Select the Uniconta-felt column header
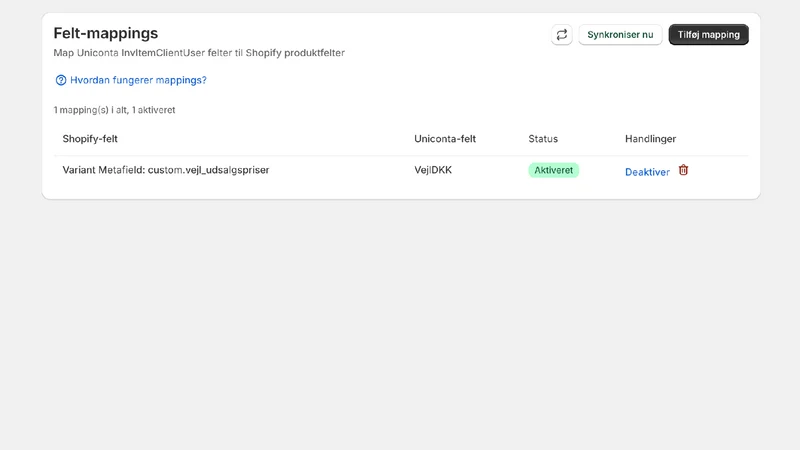The height and width of the screenshot is (450, 800). [x=445, y=139]
